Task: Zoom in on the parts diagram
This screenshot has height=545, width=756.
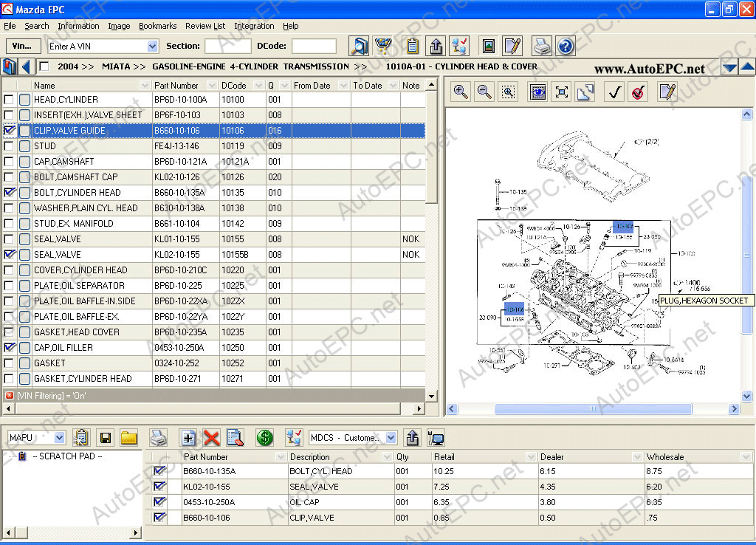Action: pyautogui.click(x=461, y=92)
